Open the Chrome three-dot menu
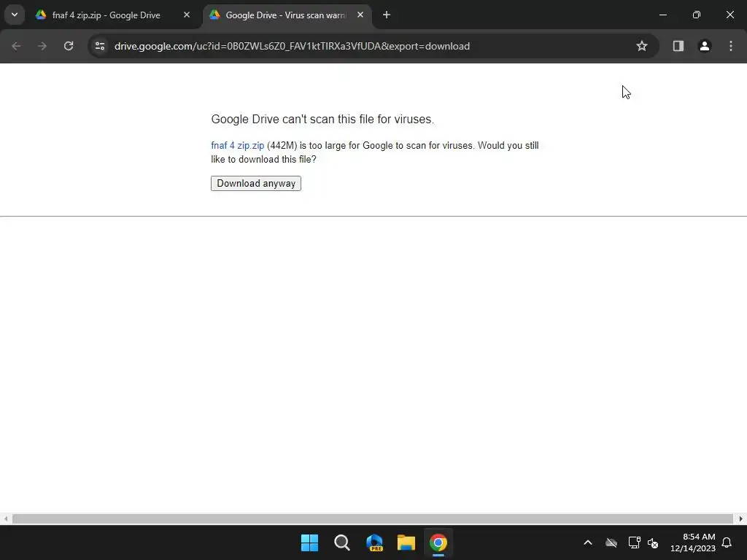The width and height of the screenshot is (747, 560). (731, 46)
